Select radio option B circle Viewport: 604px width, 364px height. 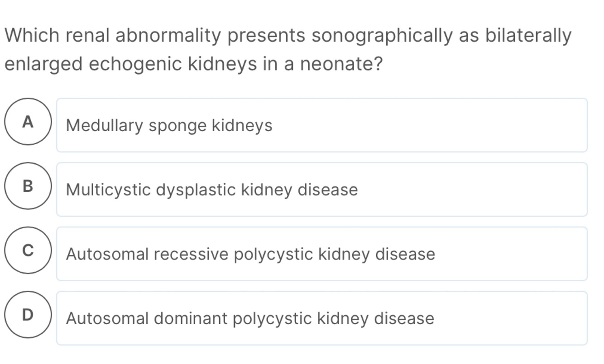(28, 186)
